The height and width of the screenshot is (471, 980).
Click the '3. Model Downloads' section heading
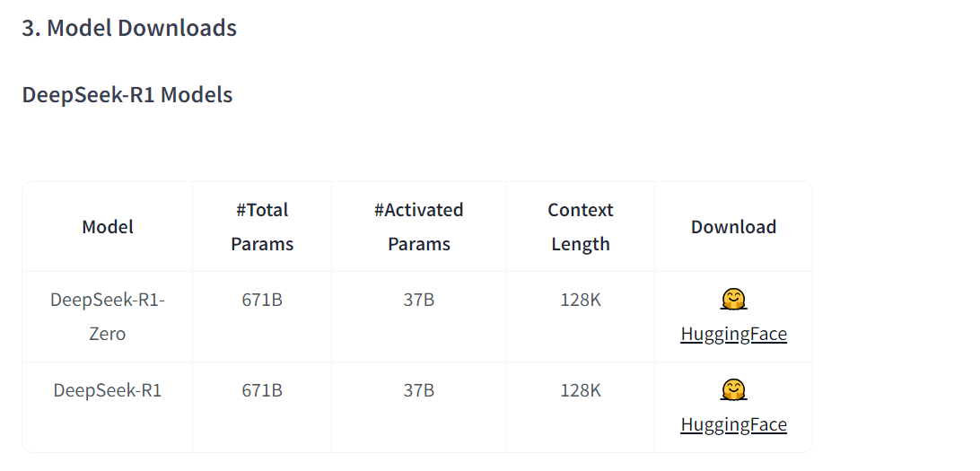[x=129, y=28]
